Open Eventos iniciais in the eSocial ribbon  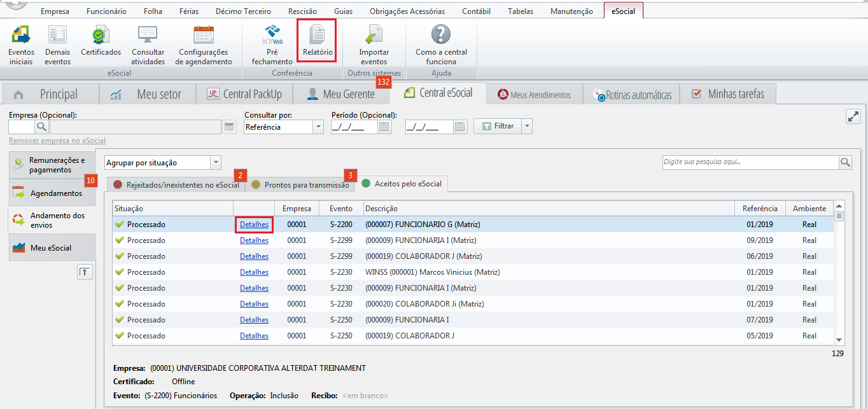tap(22, 45)
